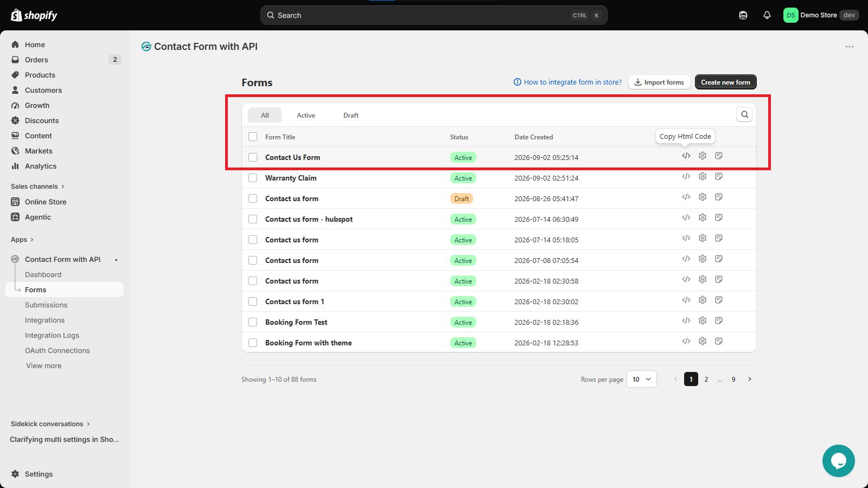Viewport: 868px width, 488px height.
Task: Expand the Sales channels section
Action: point(37,187)
